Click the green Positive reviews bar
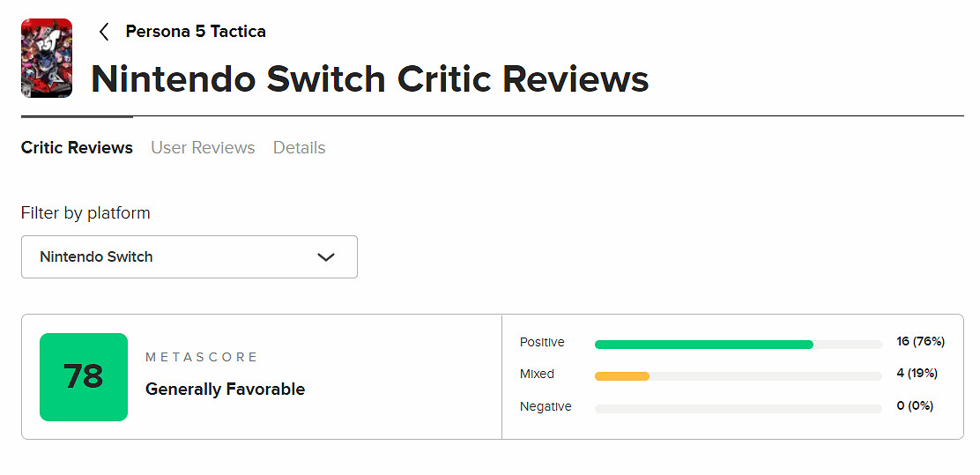Image resolution: width=980 pixels, height=475 pixels. 703,345
